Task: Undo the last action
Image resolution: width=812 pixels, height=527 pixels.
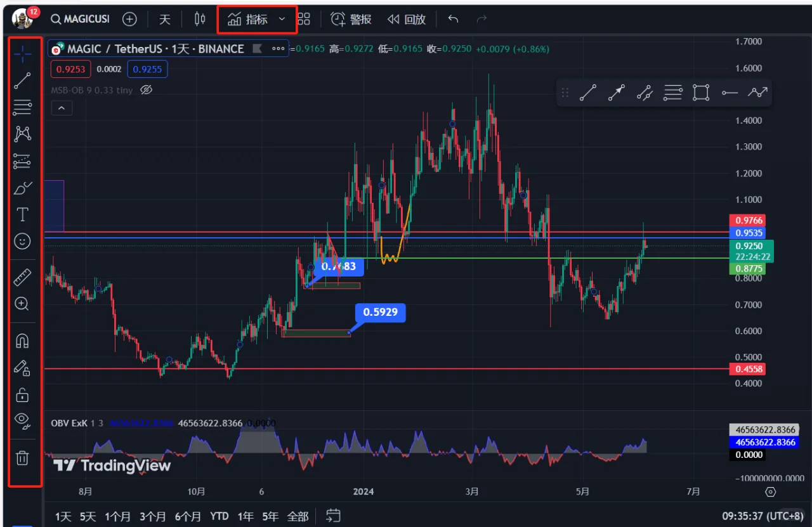Action: (x=453, y=19)
